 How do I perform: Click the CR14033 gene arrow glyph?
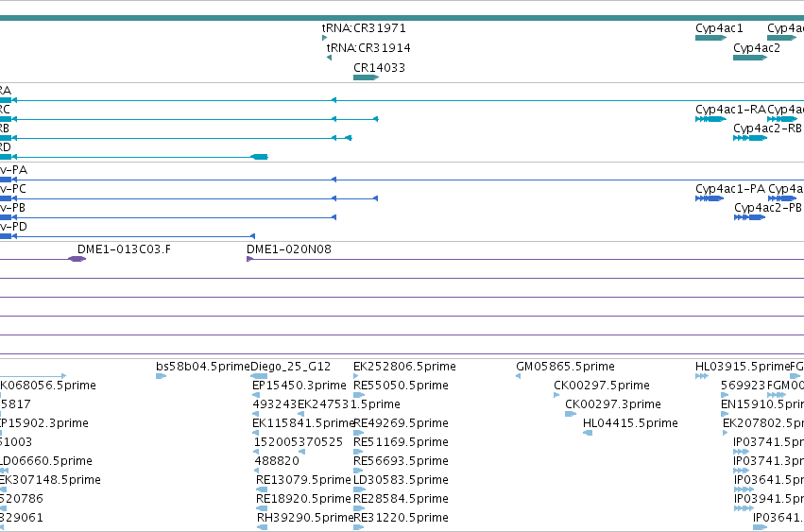[366, 77]
